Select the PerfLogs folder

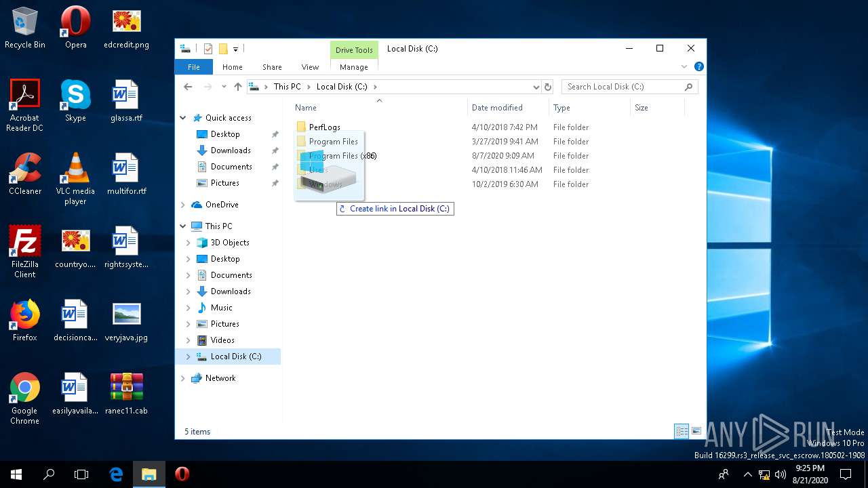tap(325, 127)
